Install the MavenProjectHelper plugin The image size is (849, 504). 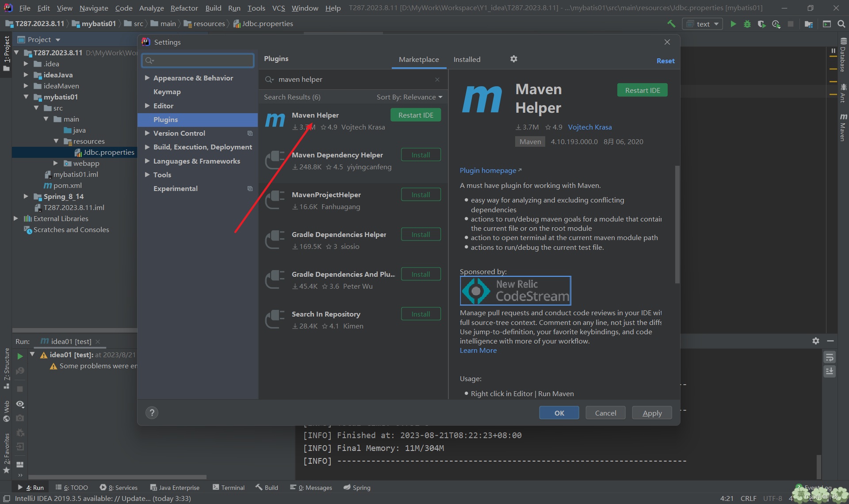[x=421, y=195]
